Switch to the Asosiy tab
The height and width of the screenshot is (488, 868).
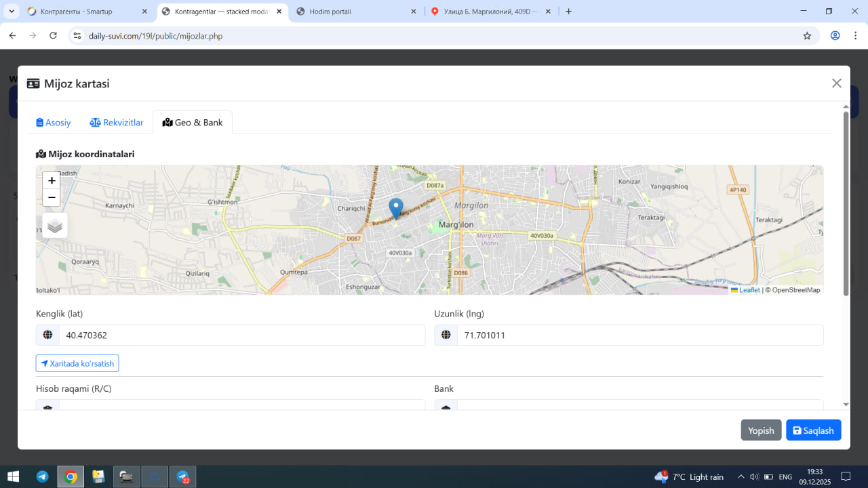pyautogui.click(x=54, y=123)
